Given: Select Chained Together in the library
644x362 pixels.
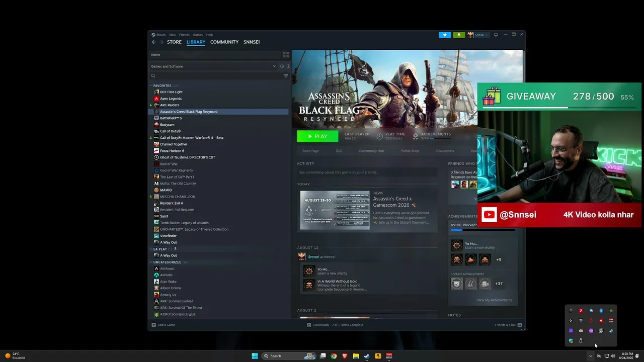Looking at the screenshot, I should pos(174,144).
